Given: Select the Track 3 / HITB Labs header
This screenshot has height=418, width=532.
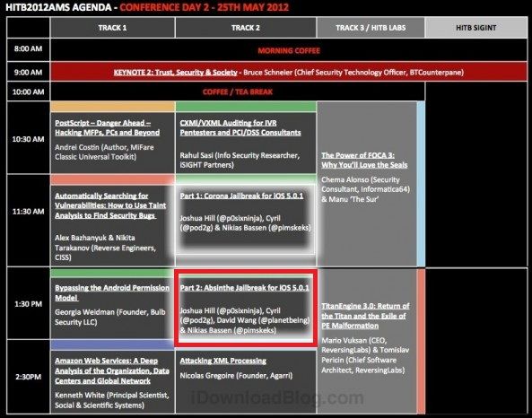Looking at the screenshot, I should [x=371, y=28].
